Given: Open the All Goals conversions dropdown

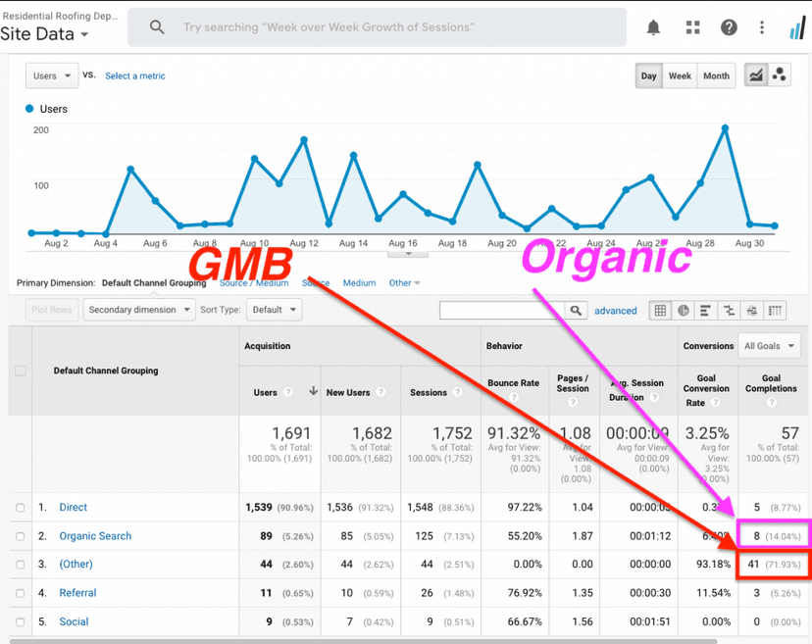Looking at the screenshot, I should [x=771, y=345].
